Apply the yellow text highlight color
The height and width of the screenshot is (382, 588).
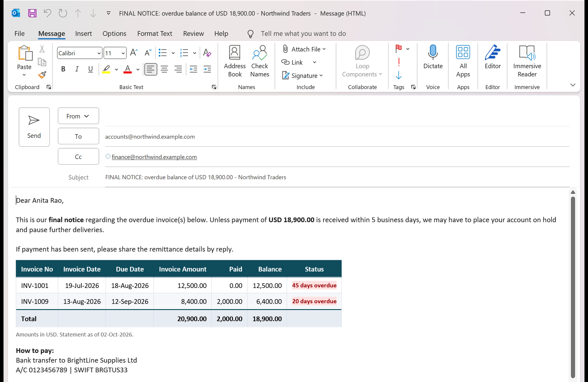coord(106,69)
